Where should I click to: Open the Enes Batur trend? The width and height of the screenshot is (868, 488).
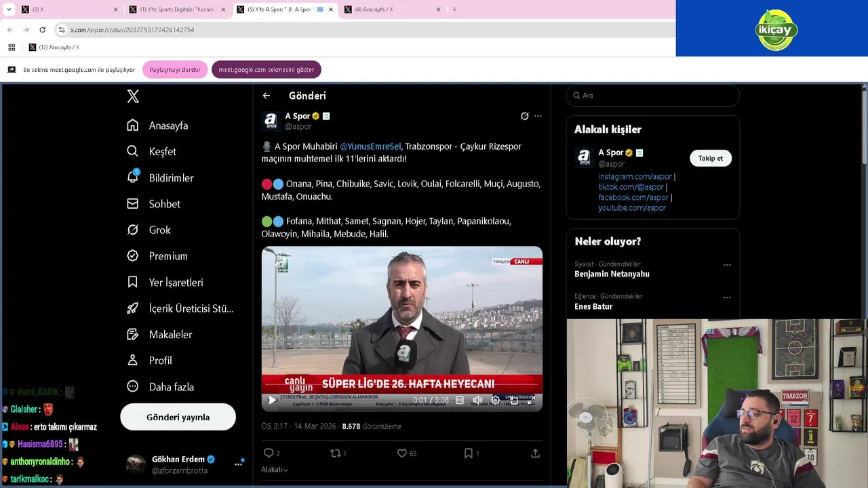click(593, 306)
